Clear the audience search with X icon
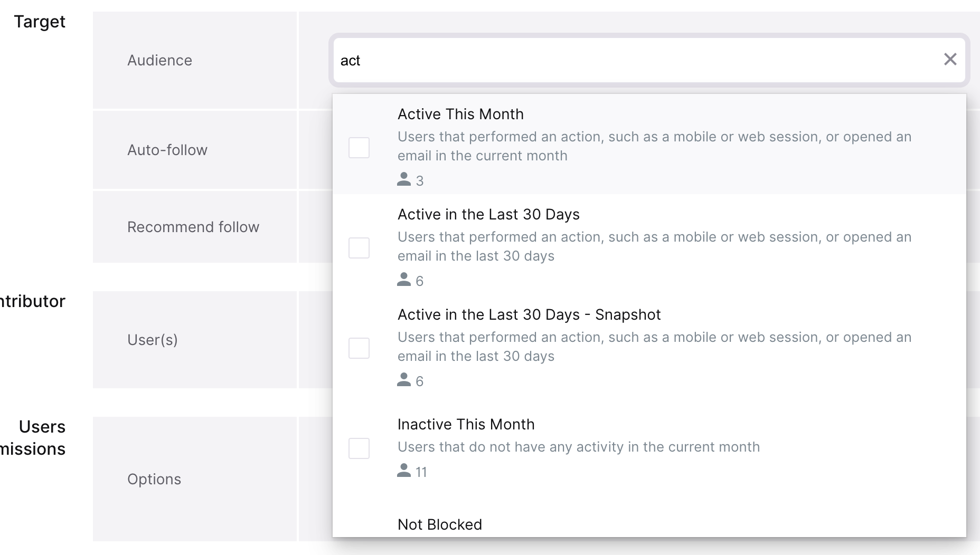The image size is (980, 555). (x=950, y=60)
